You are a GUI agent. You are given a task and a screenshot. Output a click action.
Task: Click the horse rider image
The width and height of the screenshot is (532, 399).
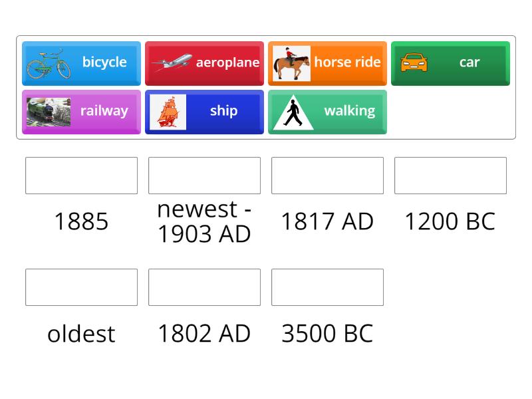(x=291, y=63)
